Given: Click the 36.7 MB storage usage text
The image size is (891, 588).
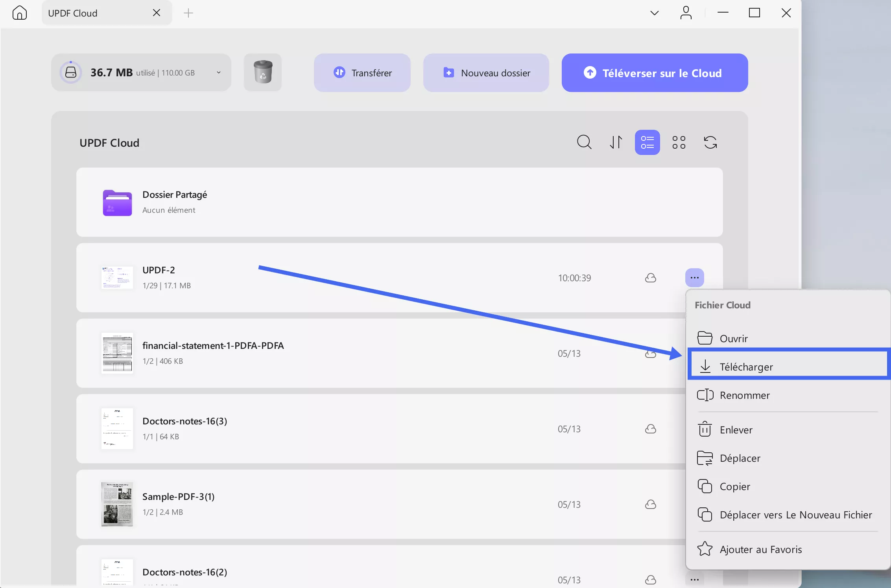Looking at the screenshot, I should tap(111, 72).
